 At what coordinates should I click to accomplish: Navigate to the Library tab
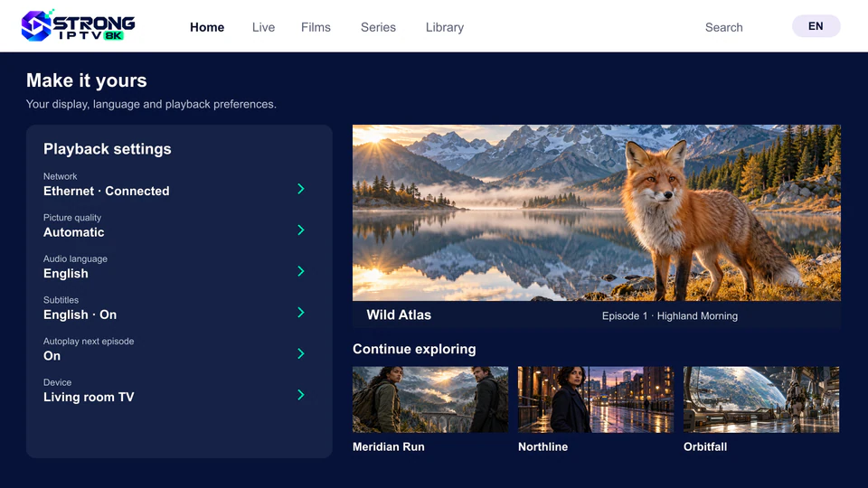click(445, 27)
